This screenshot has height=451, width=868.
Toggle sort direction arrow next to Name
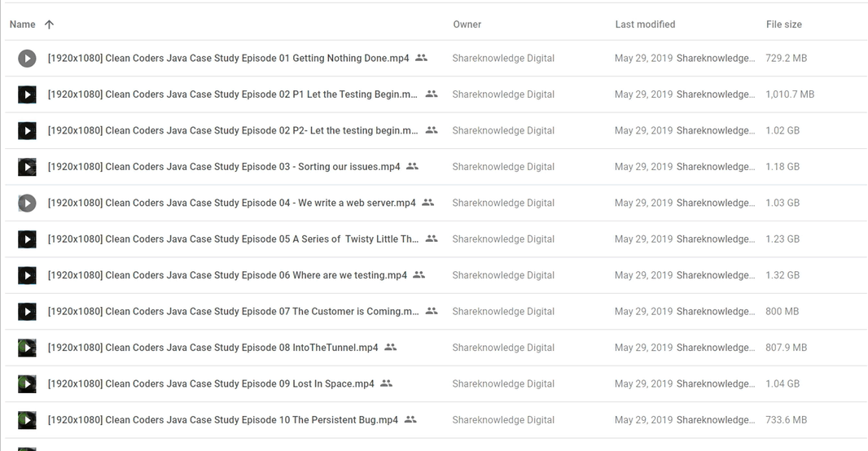50,24
